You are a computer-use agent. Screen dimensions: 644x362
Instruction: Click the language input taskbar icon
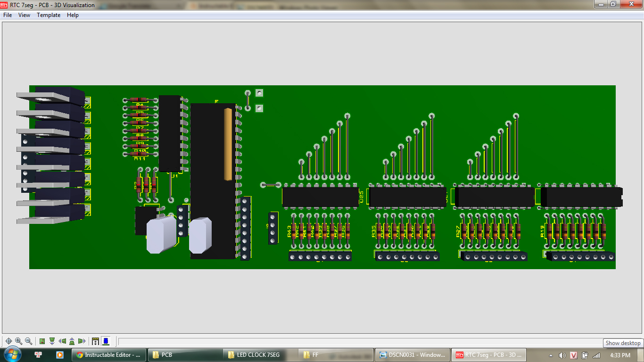click(x=39, y=354)
